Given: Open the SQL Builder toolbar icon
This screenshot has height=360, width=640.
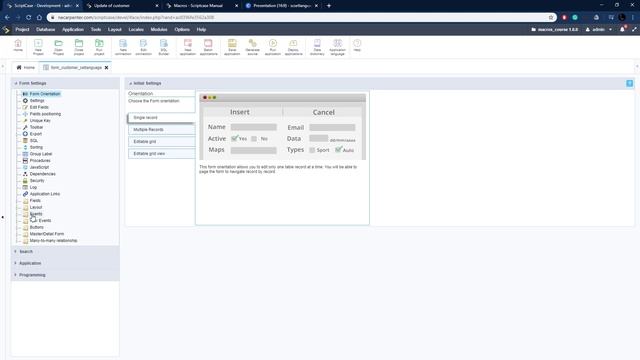Looking at the screenshot, I should (x=164, y=47).
